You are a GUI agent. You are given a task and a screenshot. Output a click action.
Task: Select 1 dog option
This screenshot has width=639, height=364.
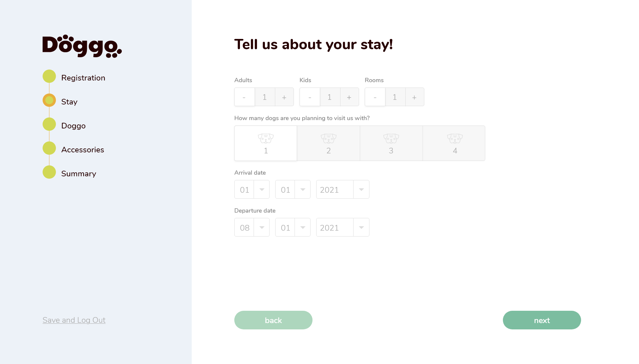266,143
